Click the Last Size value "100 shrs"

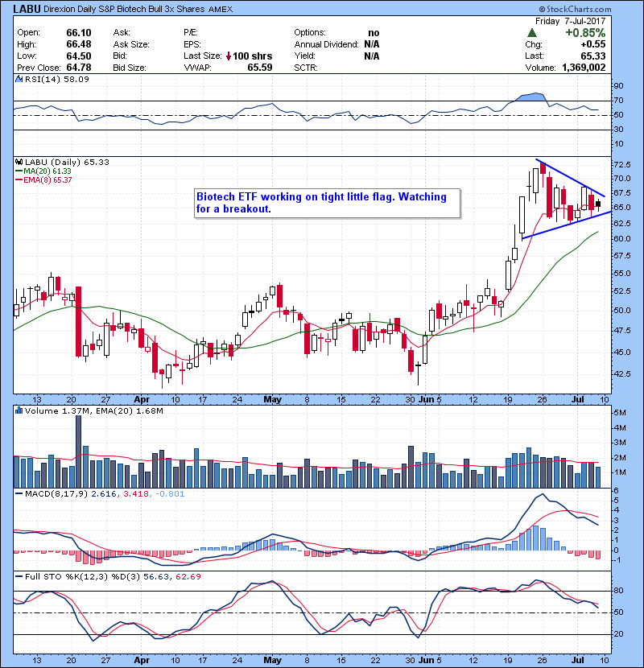coord(252,56)
